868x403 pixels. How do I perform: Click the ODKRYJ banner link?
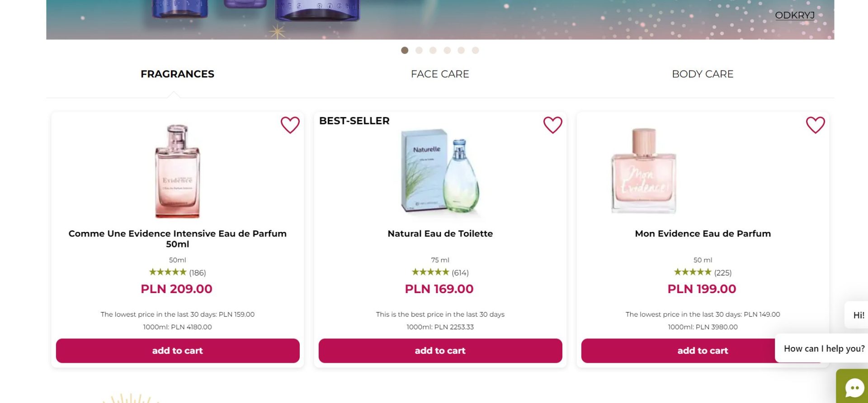pos(795,15)
